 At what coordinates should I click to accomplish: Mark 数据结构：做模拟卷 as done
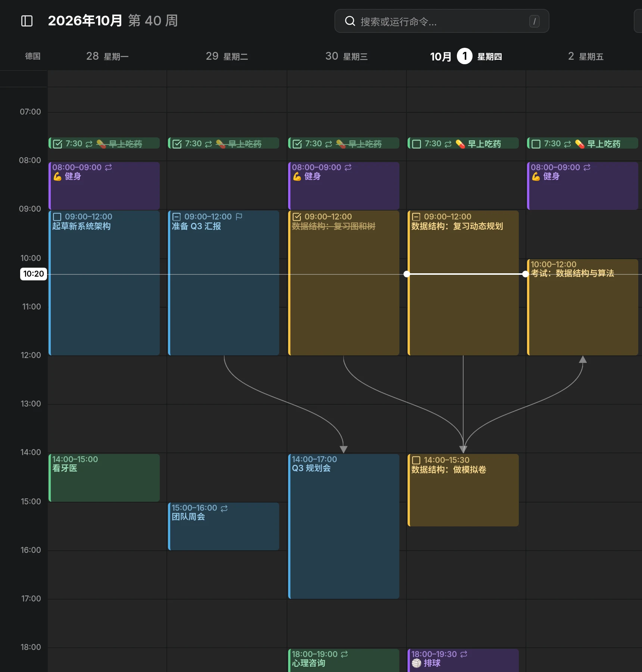416,460
